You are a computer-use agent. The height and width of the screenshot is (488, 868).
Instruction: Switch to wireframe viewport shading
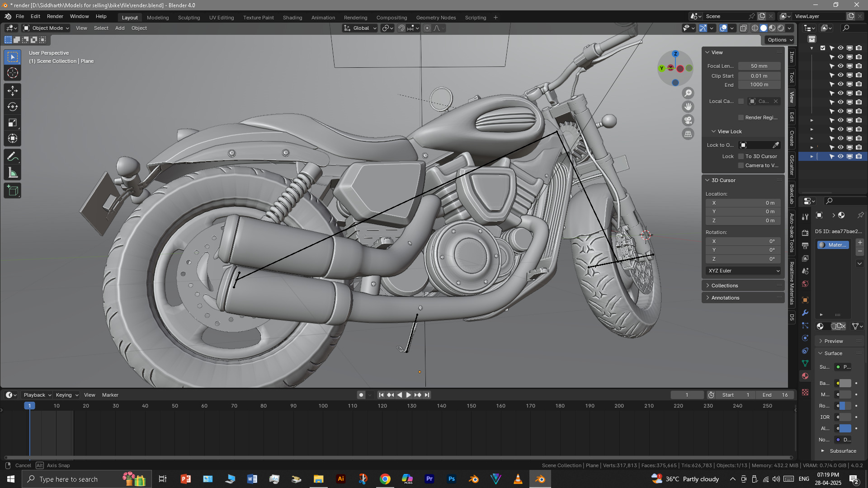pos(755,28)
